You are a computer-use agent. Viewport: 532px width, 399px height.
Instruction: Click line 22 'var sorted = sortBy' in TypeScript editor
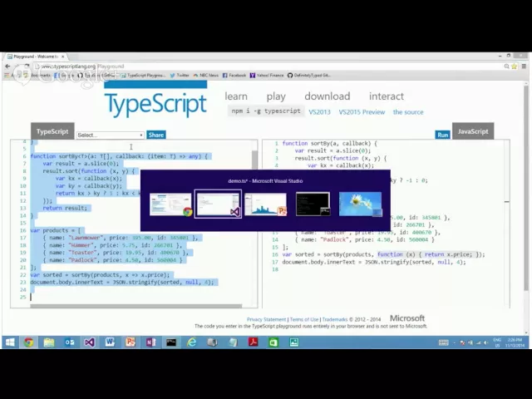[100, 275]
